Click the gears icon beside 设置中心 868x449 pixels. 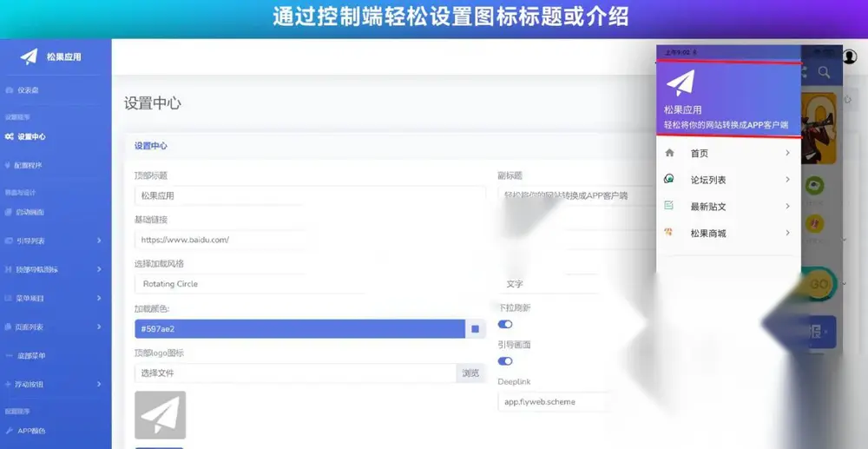click(x=9, y=136)
